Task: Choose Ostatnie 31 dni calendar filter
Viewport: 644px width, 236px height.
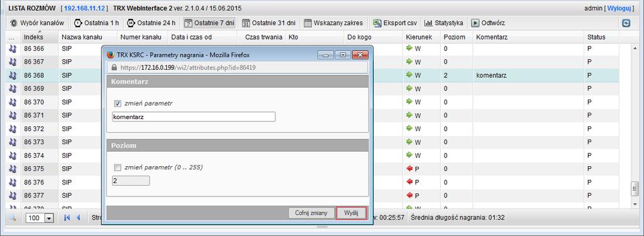Action: tap(269, 23)
